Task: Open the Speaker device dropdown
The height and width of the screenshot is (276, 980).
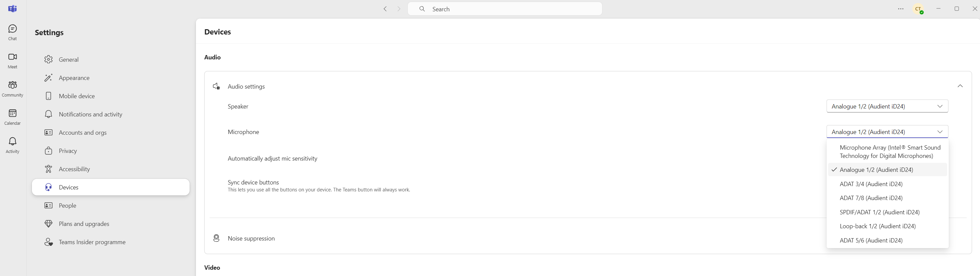Action: coord(887,106)
